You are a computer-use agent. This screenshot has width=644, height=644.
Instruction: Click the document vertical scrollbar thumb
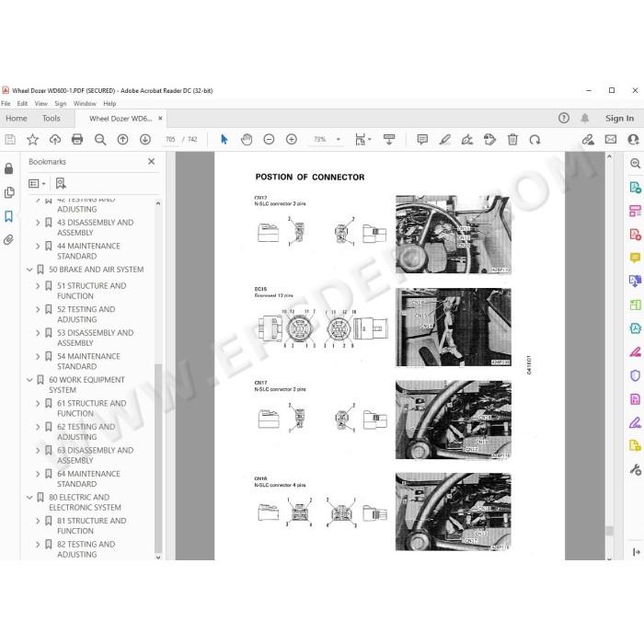(x=609, y=531)
